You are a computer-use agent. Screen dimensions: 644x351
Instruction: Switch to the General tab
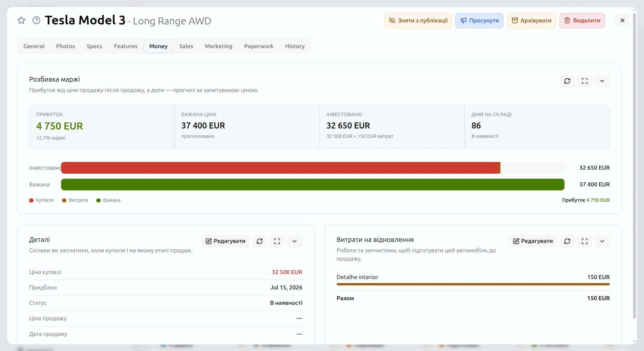[x=34, y=46]
